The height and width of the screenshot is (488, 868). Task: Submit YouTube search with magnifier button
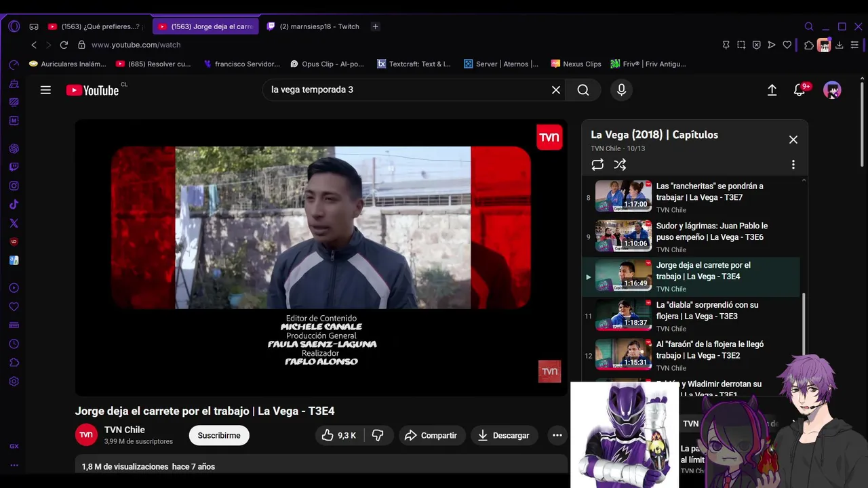pyautogui.click(x=583, y=89)
